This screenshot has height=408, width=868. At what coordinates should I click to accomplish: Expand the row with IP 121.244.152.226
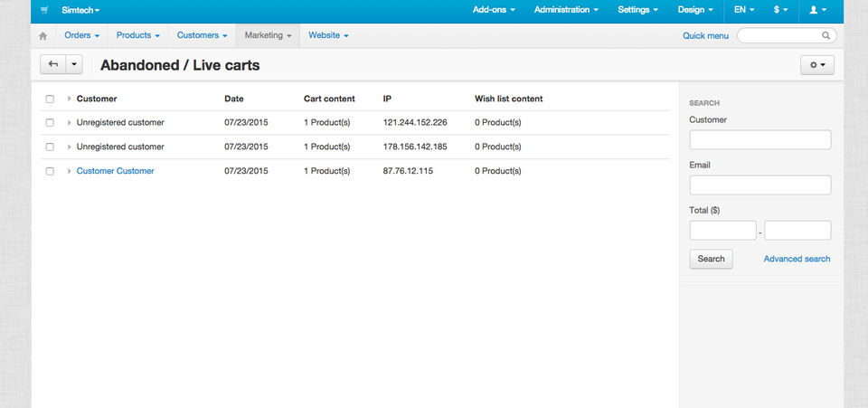click(x=70, y=122)
